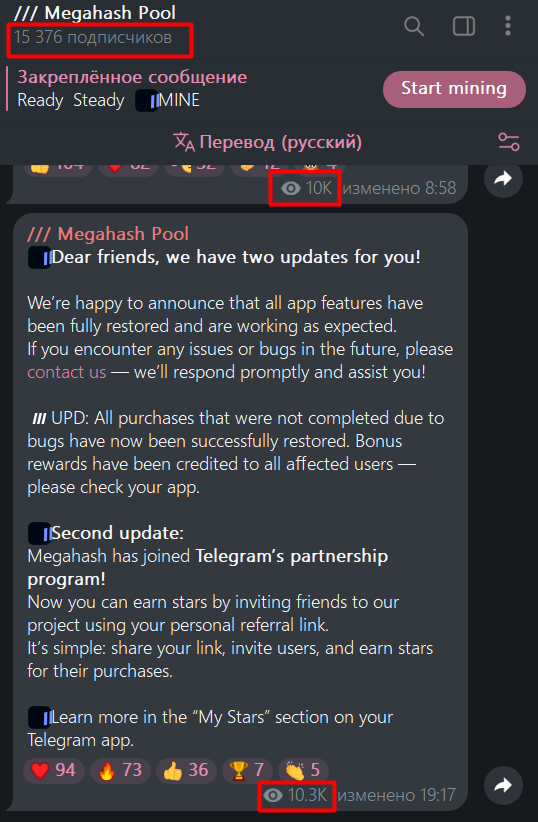This screenshot has width=538, height=822.
Task: Toggle the fire reaction with 73
Action: pyautogui.click(x=121, y=770)
